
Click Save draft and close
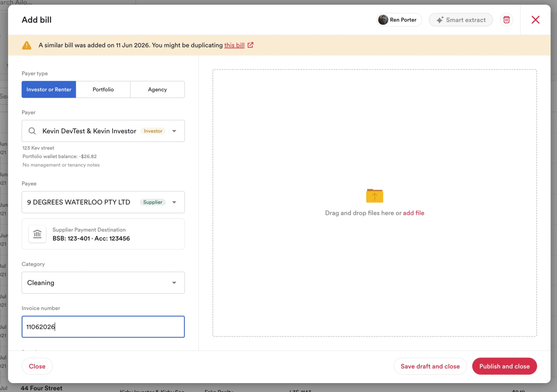tap(430, 366)
